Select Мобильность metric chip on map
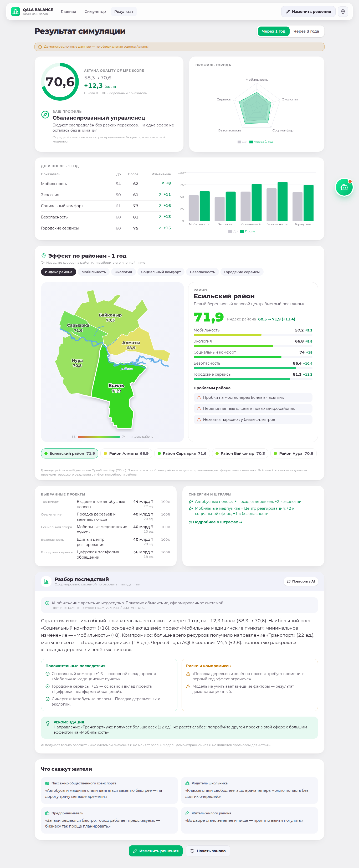 tap(94, 272)
